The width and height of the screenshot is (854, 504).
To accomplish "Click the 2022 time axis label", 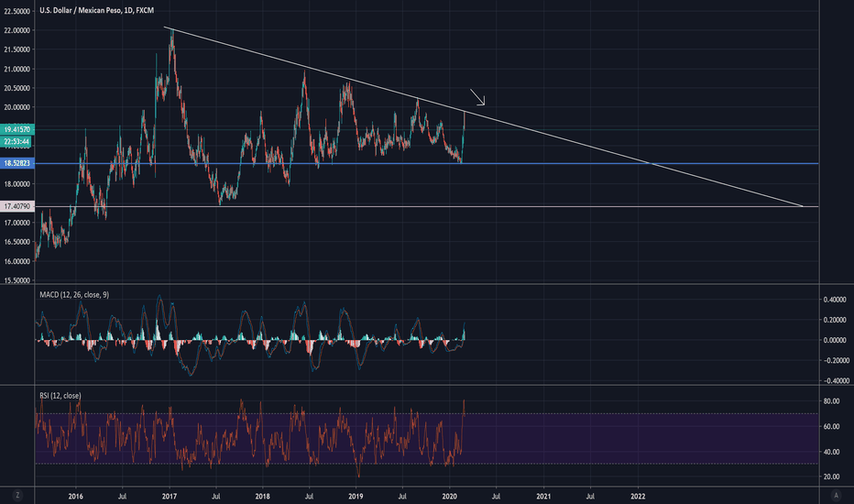I will [x=638, y=495].
